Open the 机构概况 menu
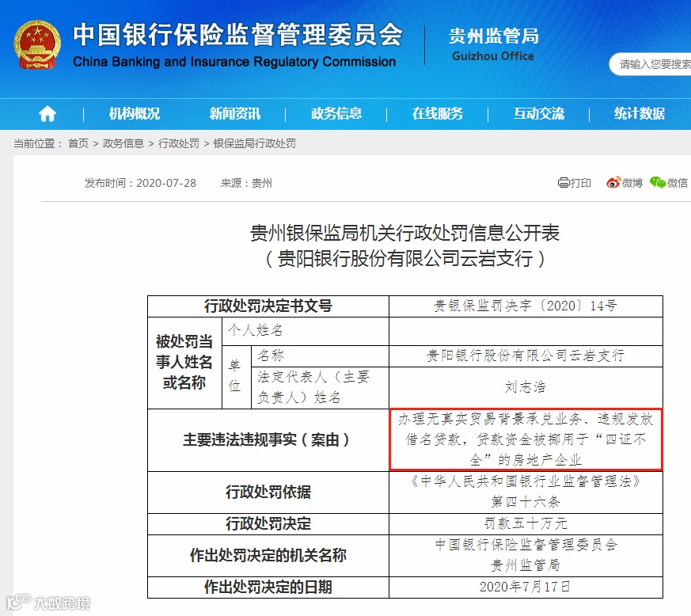Image resolution: width=691 pixels, height=616 pixels. click(135, 114)
